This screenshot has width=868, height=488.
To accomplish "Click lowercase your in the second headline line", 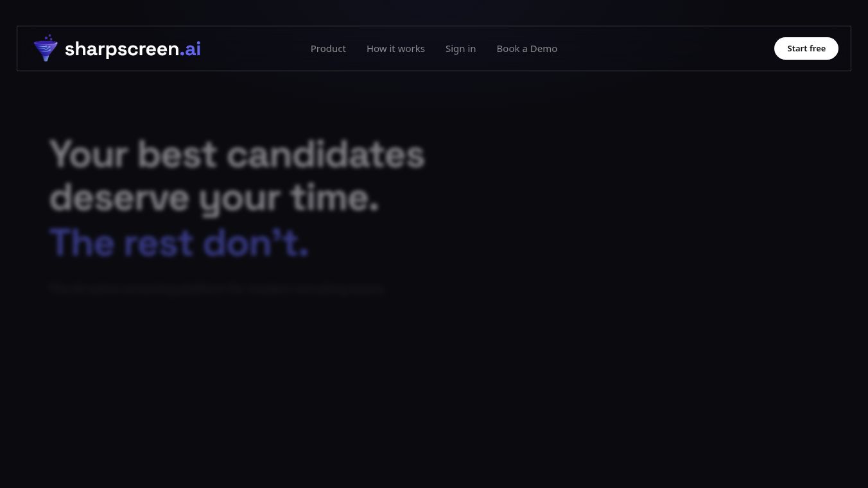I will click(239, 199).
